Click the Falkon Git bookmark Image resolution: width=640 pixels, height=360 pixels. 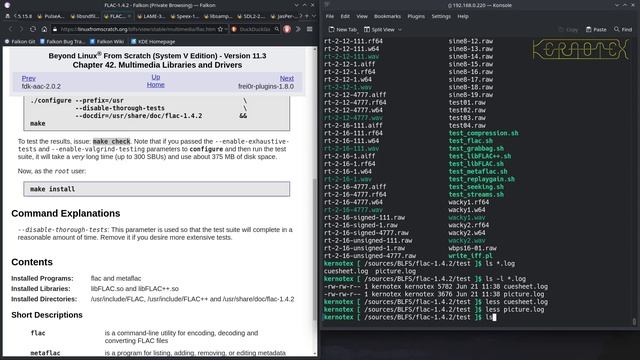tap(20, 42)
